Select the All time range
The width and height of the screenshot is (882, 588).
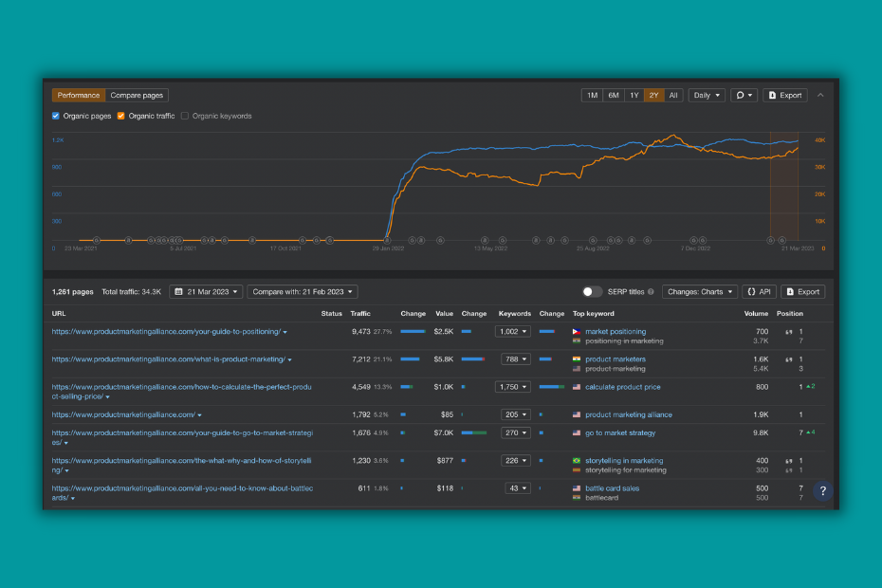coord(673,95)
